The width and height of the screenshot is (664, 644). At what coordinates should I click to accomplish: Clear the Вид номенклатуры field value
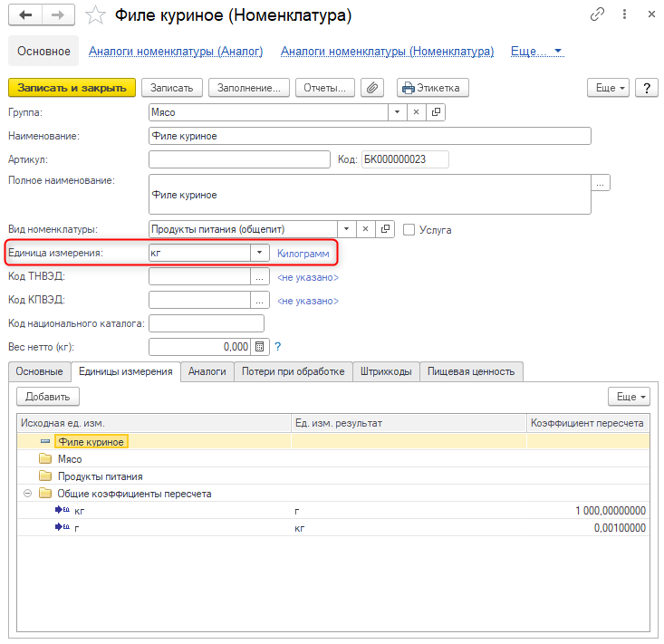(x=365, y=229)
